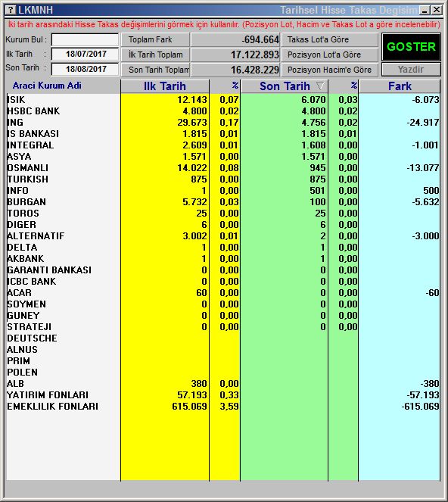Click the Son Tarih sort arrow

pos(320,86)
